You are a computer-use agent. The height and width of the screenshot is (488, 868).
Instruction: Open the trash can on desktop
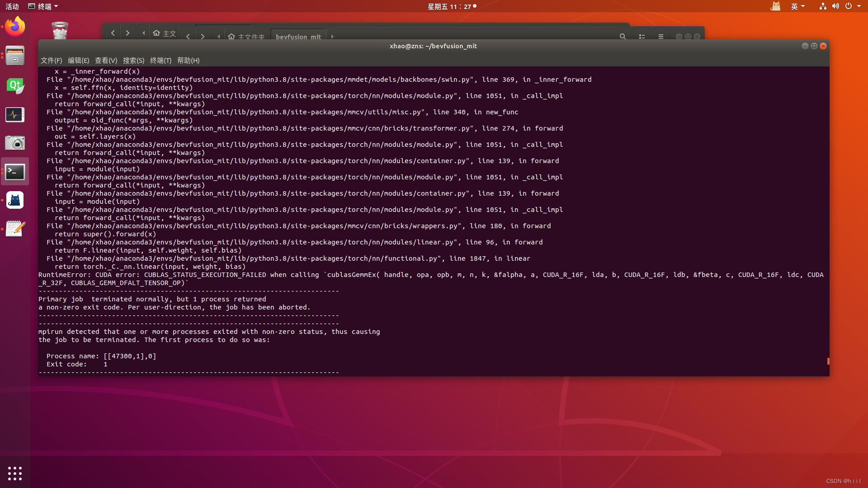click(x=60, y=31)
